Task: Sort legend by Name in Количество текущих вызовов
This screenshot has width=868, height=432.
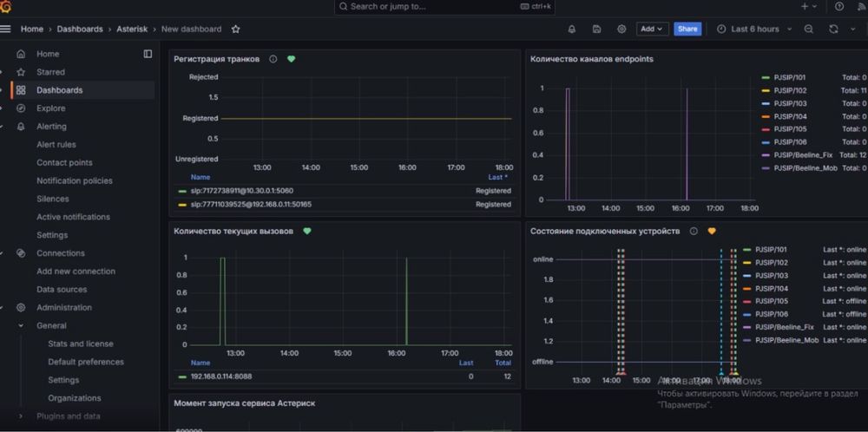Action: 201,363
